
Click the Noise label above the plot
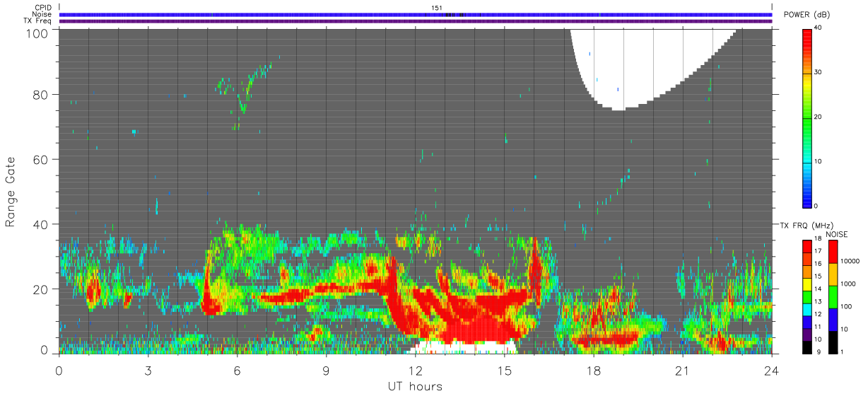coord(42,14)
